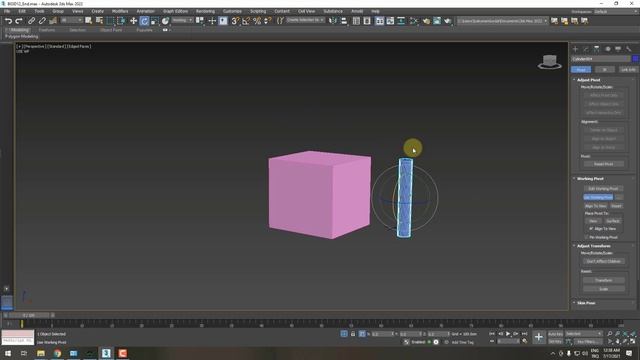Toggle the Align To View checkbox

(591, 229)
